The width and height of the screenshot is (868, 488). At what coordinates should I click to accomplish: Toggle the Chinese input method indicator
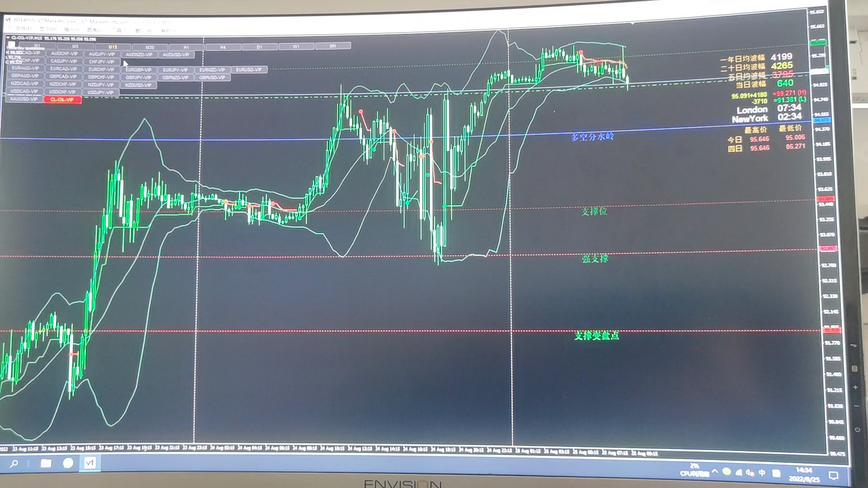(762, 473)
